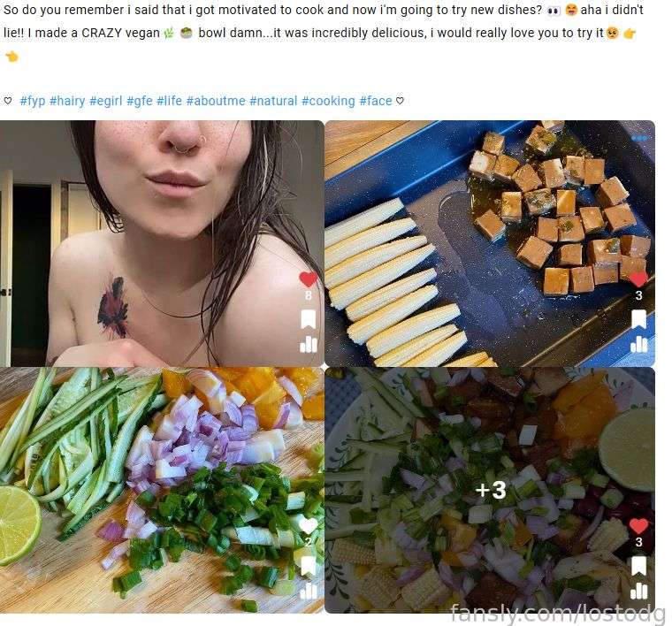View stats for tofu and baby corn photo

point(639,344)
